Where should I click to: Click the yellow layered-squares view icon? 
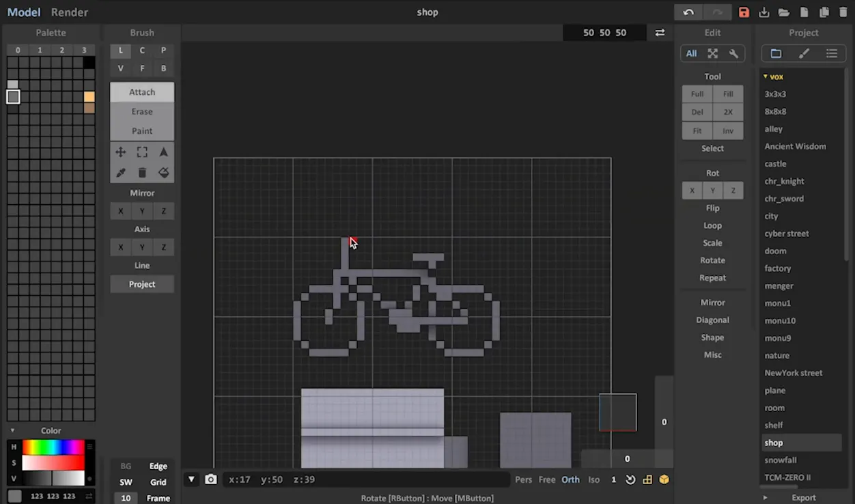[x=647, y=479]
